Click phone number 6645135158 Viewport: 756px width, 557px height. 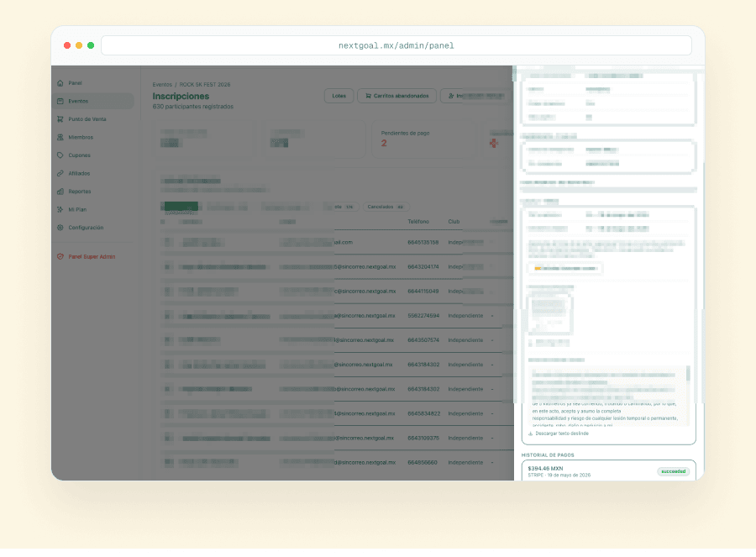[x=423, y=243]
